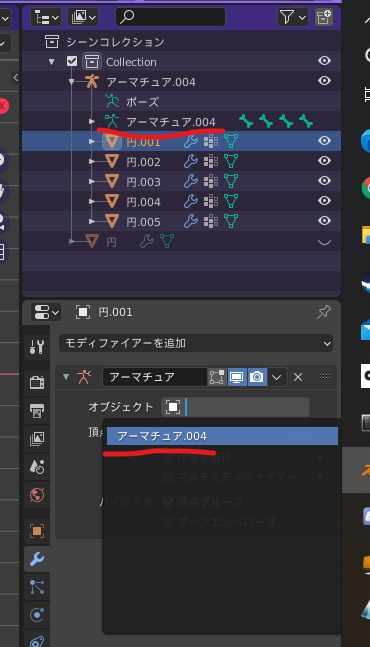
Task: Collapse the アーマチュア modifier panel
Action: click(x=66, y=377)
